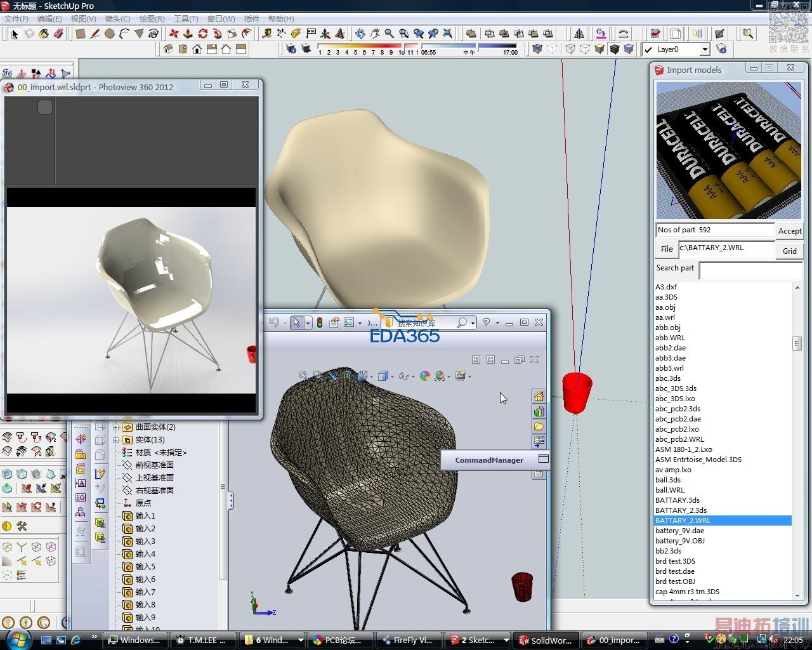This screenshot has width=812, height=650.
Task: Open the 镜头(C) camera menu
Action: pyautogui.click(x=117, y=19)
